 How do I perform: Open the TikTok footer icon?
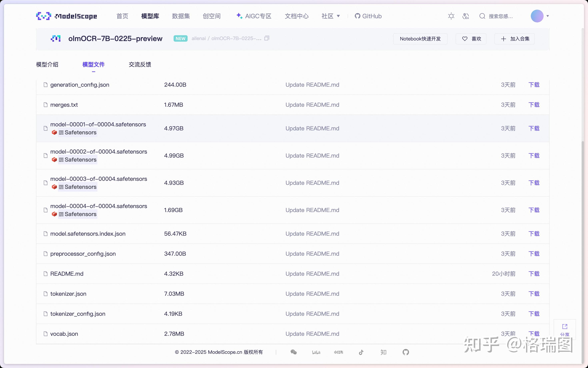(x=361, y=352)
